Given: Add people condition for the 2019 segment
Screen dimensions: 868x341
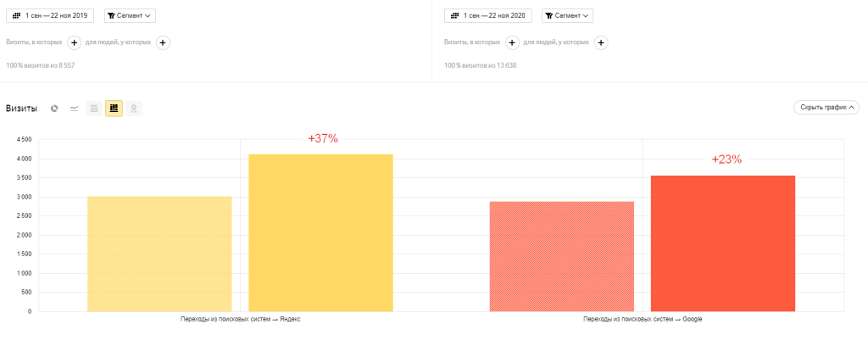Looking at the screenshot, I should (x=164, y=42).
